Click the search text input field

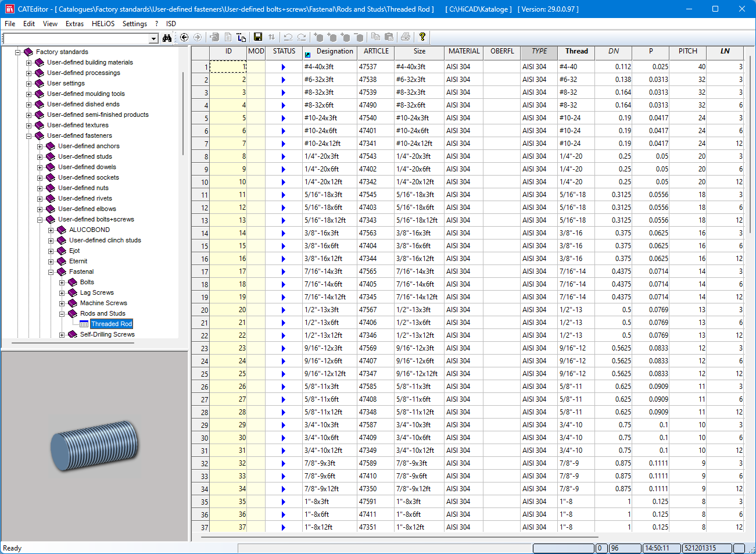pos(76,38)
